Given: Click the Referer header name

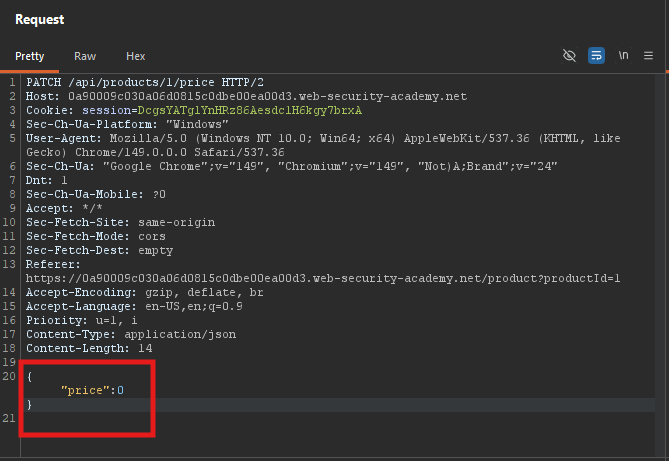Looking at the screenshot, I should coord(53,264).
